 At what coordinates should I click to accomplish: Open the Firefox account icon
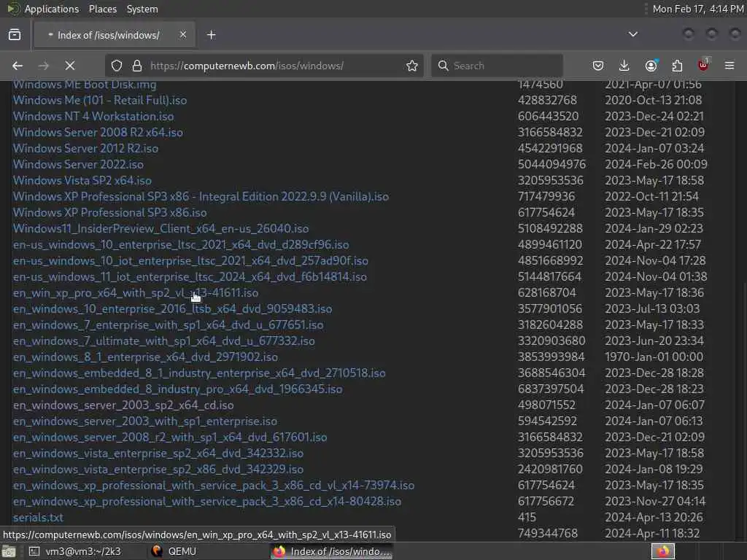pos(651,66)
